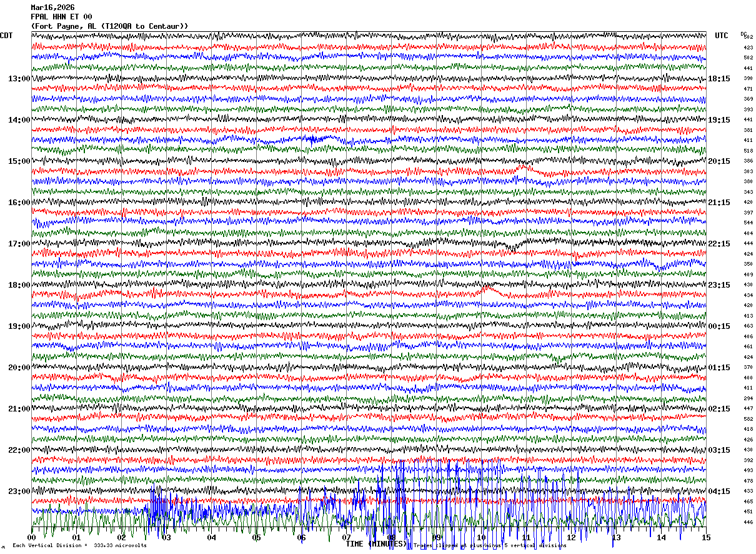
Task: Click the DC offset value 294
Action: pos(748,398)
